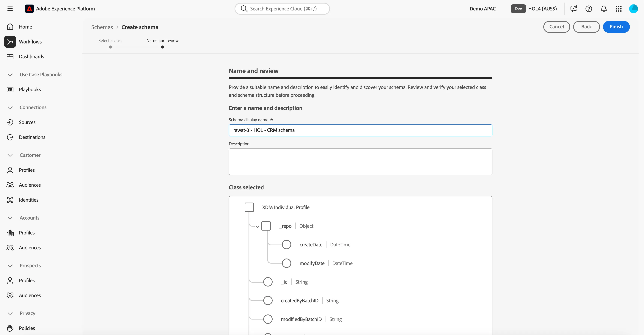Select the modifyDate field row
The height and width of the screenshot is (335, 644).
click(x=317, y=263)
